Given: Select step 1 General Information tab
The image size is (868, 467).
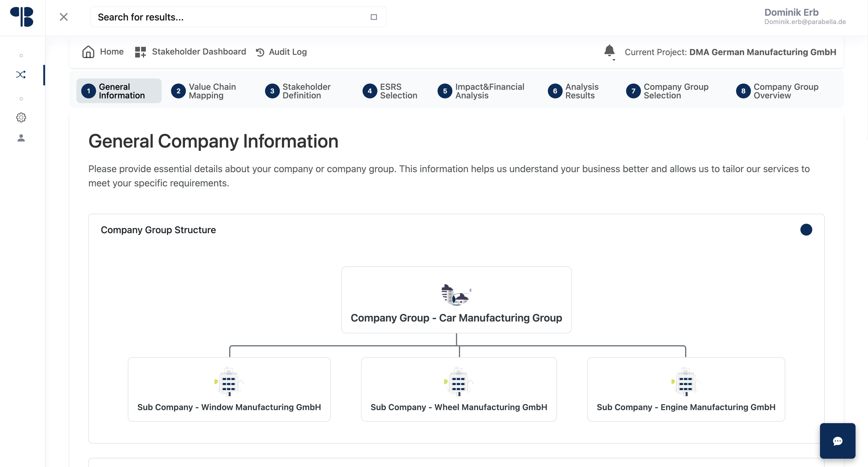Looking at the screenshot, I should (119, 91).
